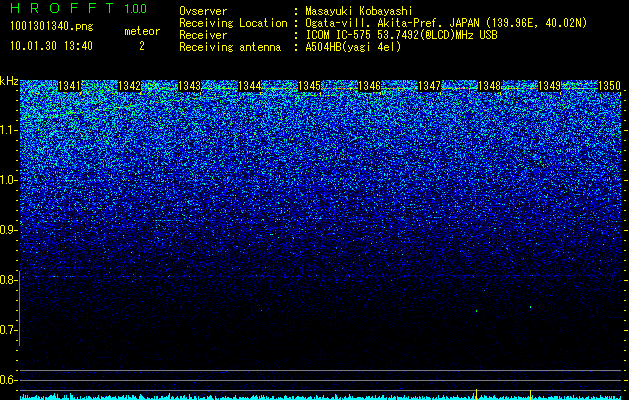Click the 1348 time label
629x400 pixels.
coord(490,86)
